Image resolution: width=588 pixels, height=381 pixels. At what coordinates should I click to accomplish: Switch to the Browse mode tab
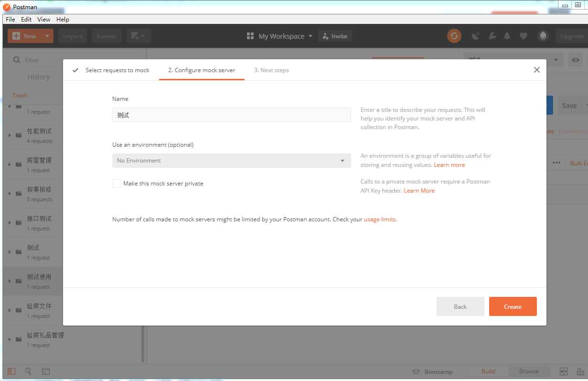(x=529, y=371)
